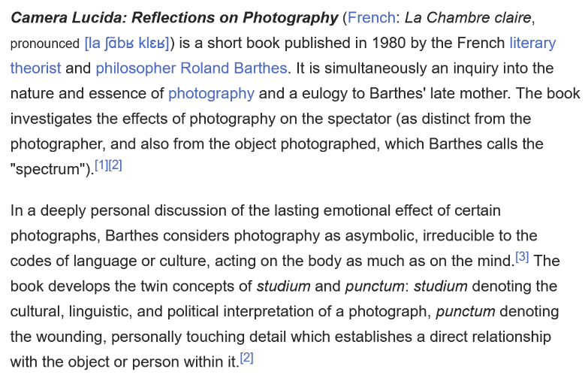Image resolution: width=588 pixels, height=381 pixels.
Task: Click the italic studium before 'and punctum'
Action: [x=284, y=286]
